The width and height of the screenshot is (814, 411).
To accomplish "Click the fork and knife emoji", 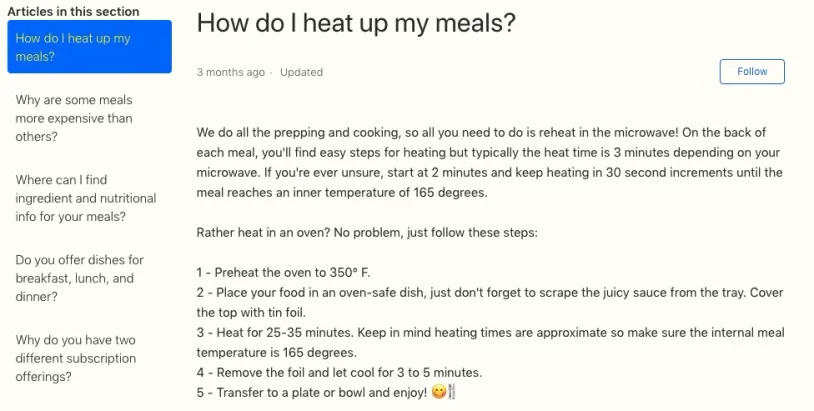I will 451,393.
